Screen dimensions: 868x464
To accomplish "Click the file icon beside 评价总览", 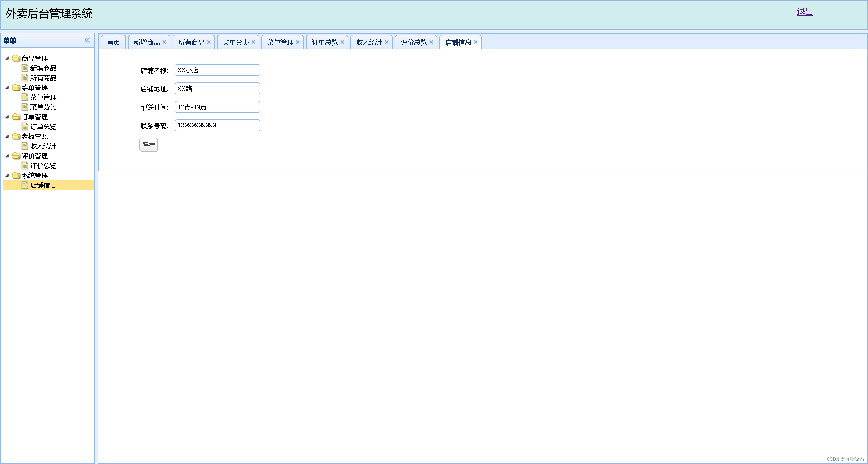I will coord(25,166).
